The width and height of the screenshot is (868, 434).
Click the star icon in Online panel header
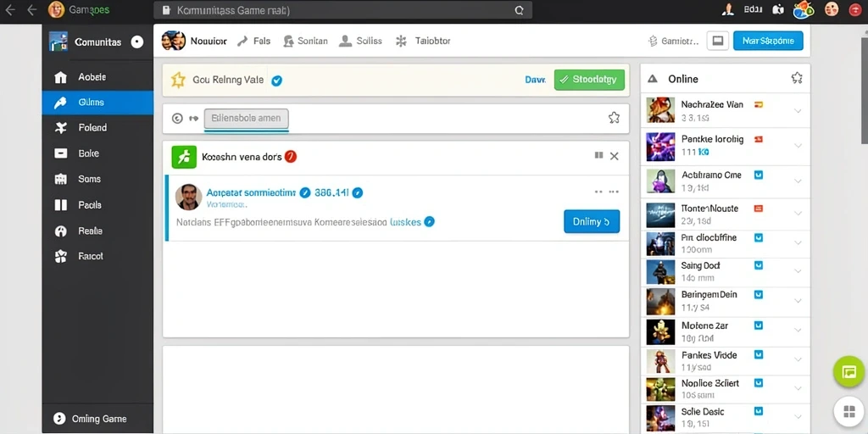click(x=797, y=78)
